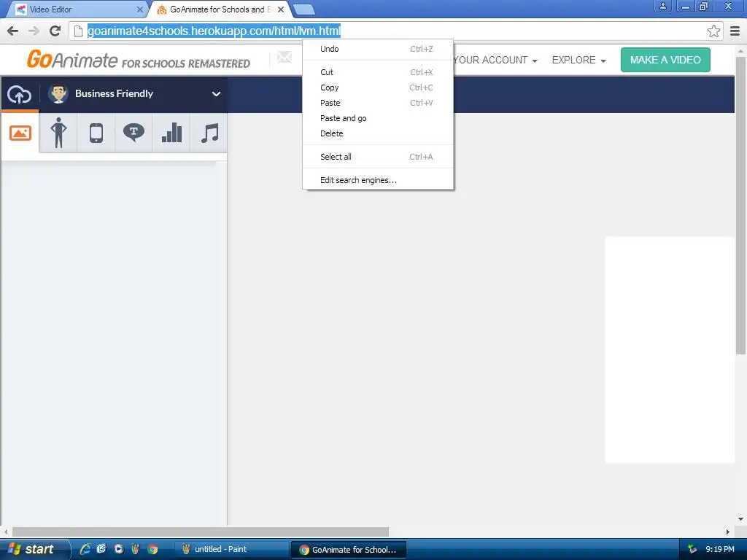Open the backgrounds image tab
Screen dimensions: 747x560
pos(20,133)
